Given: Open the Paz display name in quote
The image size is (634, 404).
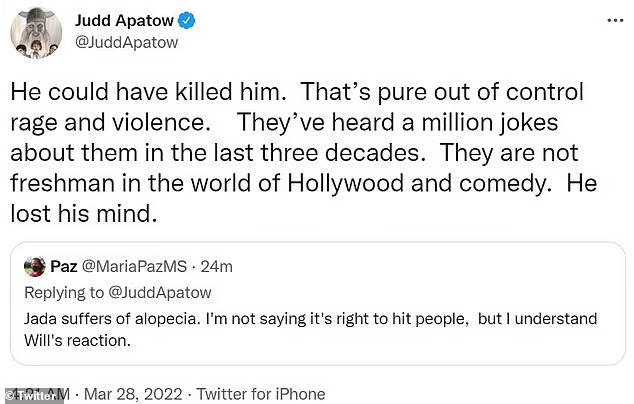Looking at the screenshot, I should click(62, 266).
